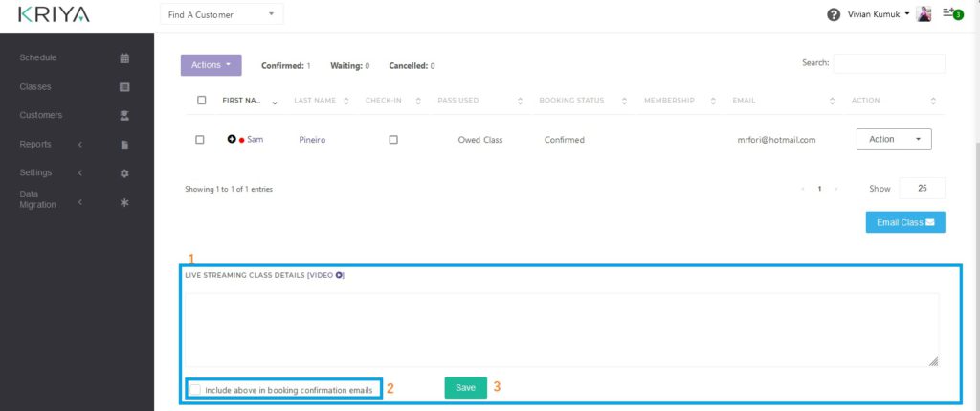Open the Find A Customer dropdown
Image resolution: width=980 pixels, height=411 pixels.
pos(221,14)
